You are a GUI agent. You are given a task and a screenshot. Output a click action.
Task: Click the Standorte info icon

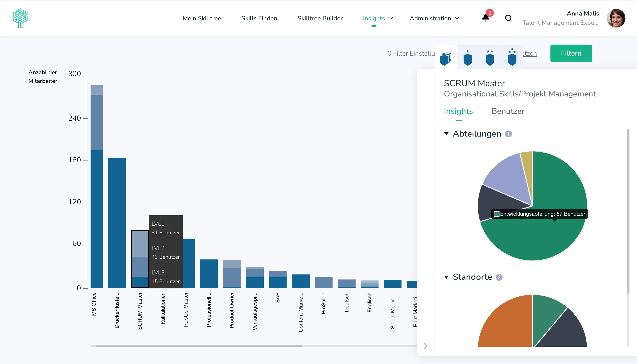coord(499,277)
